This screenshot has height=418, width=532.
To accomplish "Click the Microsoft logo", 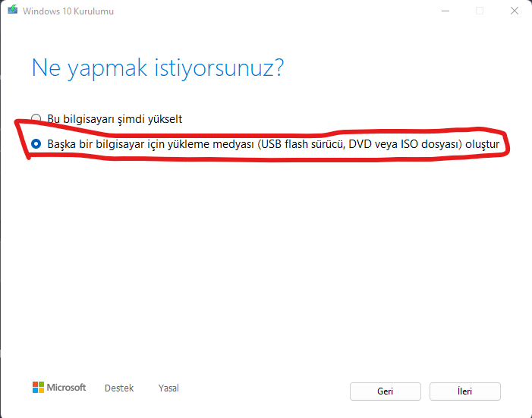I will [59, 387].
